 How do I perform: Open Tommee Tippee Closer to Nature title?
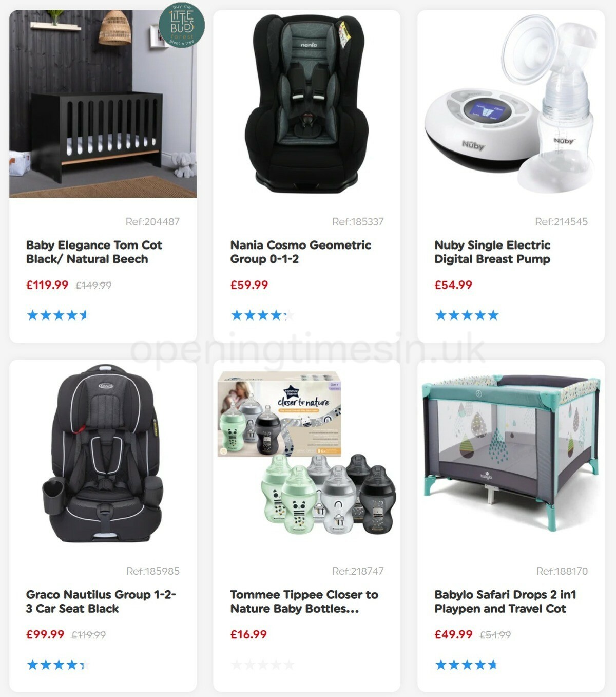pos(304,601)
